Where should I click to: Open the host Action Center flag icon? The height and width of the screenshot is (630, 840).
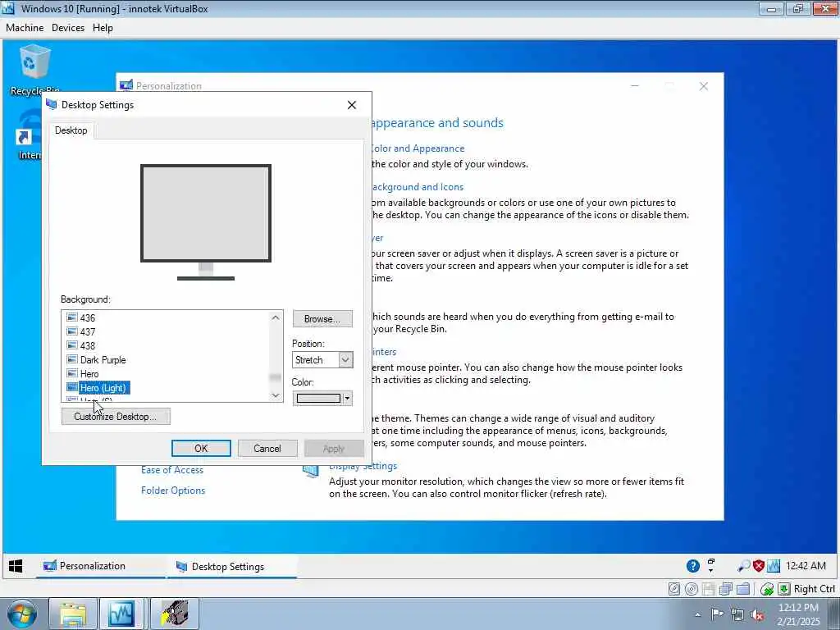717,614
